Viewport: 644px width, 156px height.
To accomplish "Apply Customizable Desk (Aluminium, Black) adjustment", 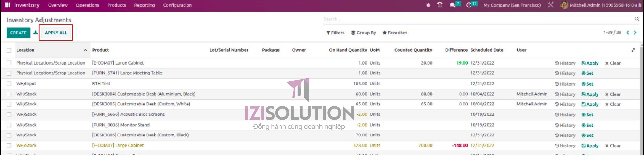I will tap(590, 94).
